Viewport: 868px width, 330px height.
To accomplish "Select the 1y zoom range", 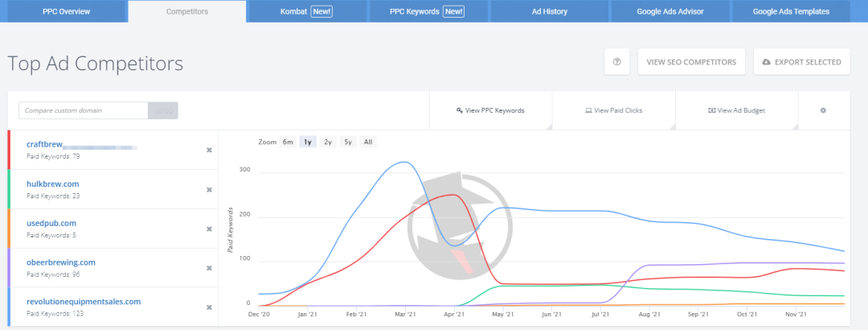I will click(x=308, y=142).
